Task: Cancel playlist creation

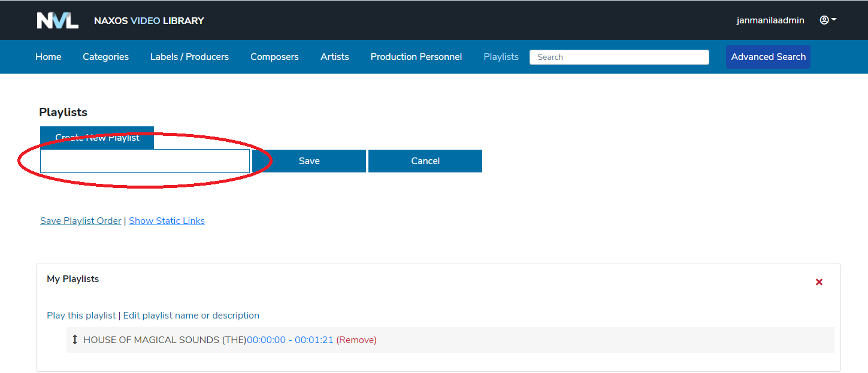Action: click(425, 161)
